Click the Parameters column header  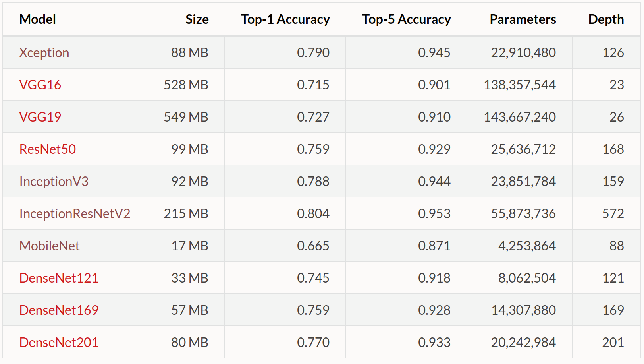[523, 19]
